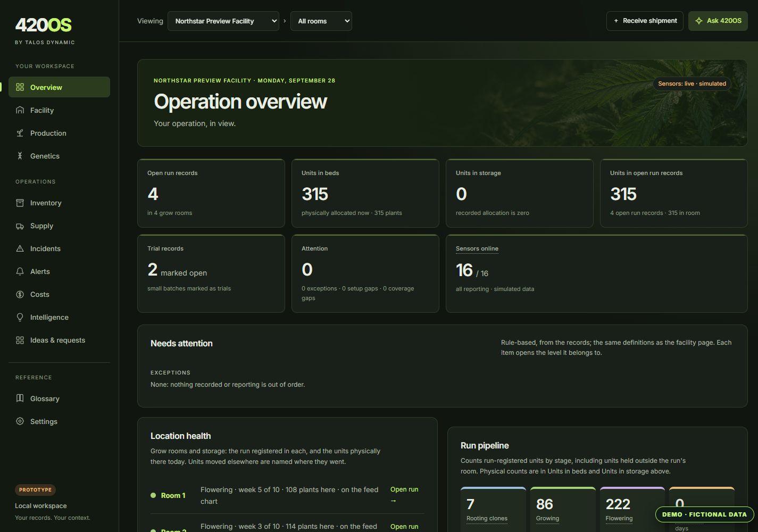758x532 pixels.
Task: Click the Units in beds card
Action: click(x=365, y=193)
